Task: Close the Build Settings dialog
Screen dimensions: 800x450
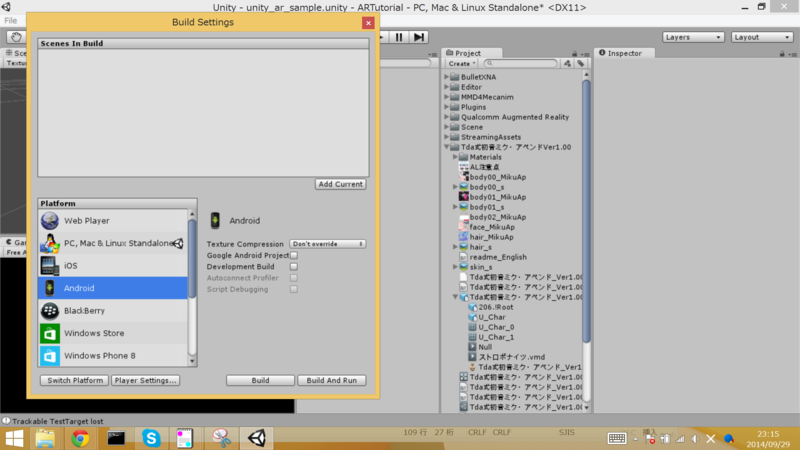Action: tap(368, 22)
